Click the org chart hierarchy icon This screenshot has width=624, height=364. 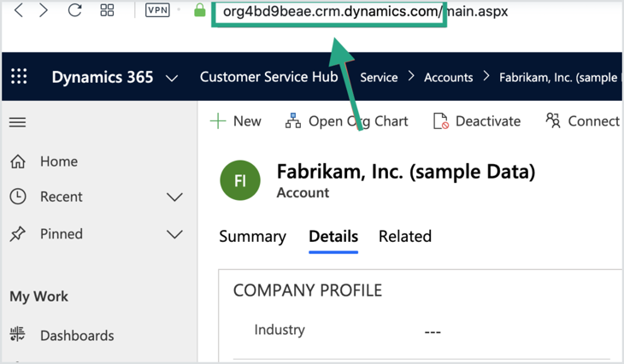tap(293, 120)
